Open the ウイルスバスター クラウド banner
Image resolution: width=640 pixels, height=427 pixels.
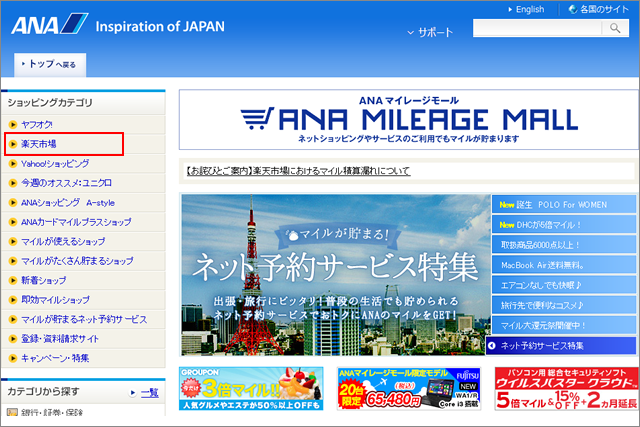[566, 389]
